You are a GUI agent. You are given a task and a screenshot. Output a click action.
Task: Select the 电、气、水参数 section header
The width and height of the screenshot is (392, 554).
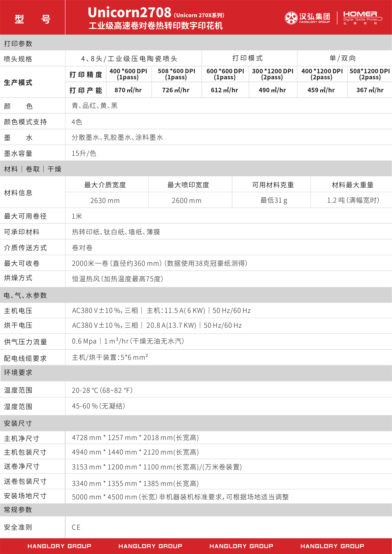25,295
